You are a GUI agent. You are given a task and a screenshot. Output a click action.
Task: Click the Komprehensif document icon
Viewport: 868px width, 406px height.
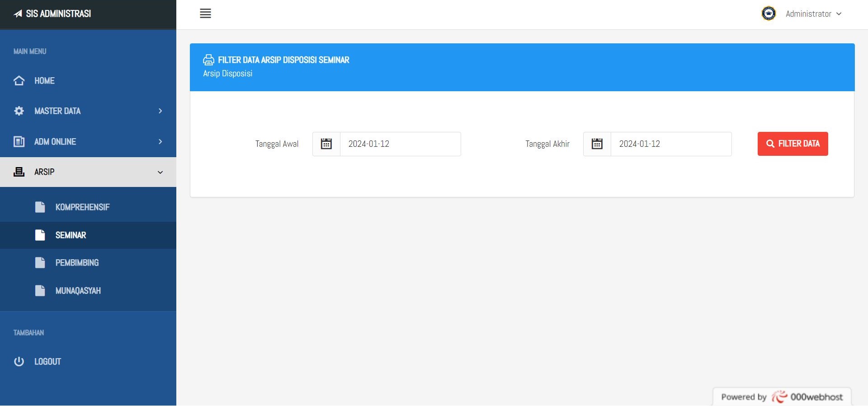(40, 207)
